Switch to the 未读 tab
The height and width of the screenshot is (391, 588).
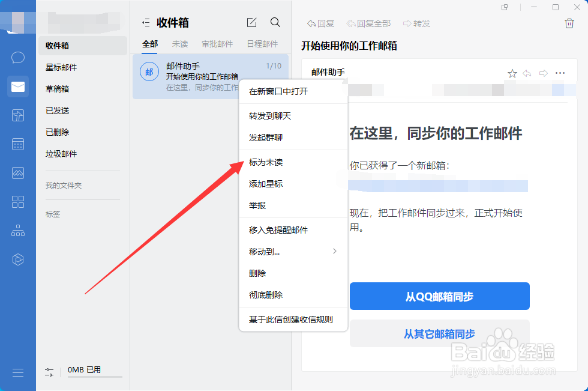(x=179, y=44)
